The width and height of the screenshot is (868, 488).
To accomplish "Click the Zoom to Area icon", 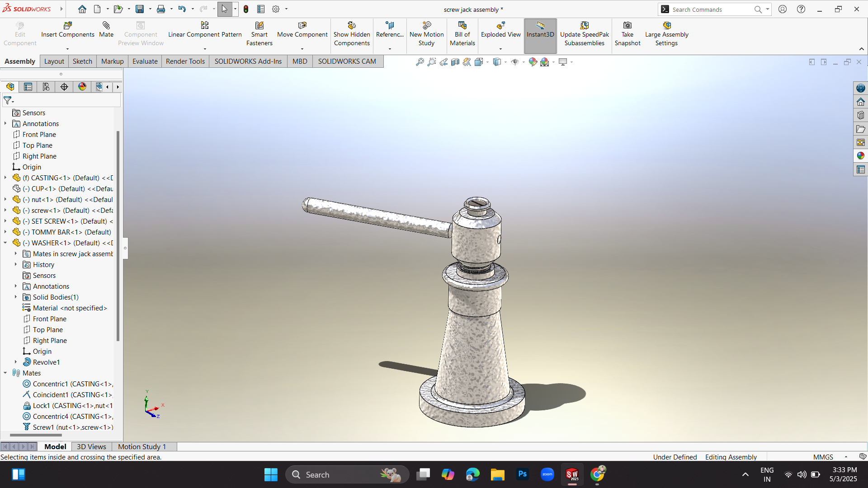I will click(432, 62).
